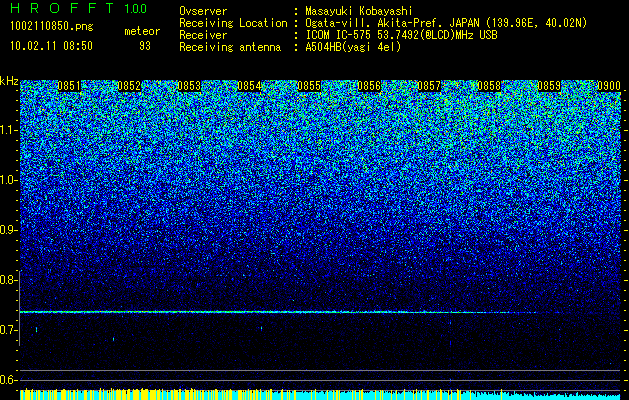
Task: Click the meteor label
Action: pos(142,31)
